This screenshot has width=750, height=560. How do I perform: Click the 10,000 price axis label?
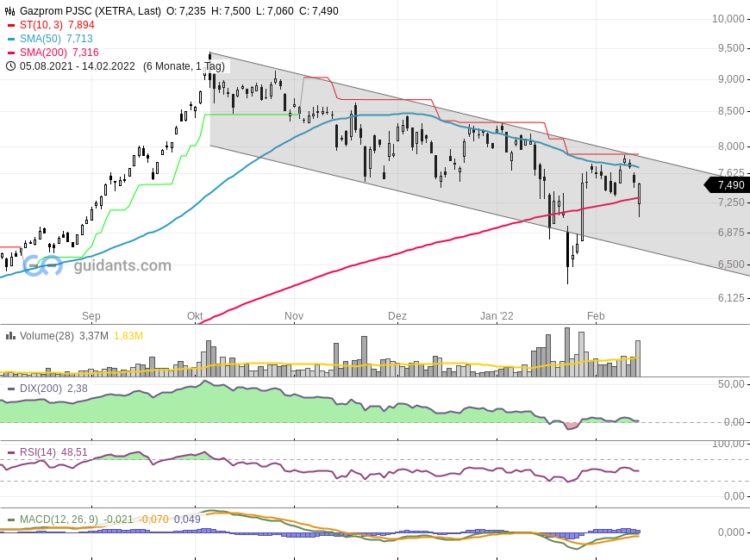728,19
